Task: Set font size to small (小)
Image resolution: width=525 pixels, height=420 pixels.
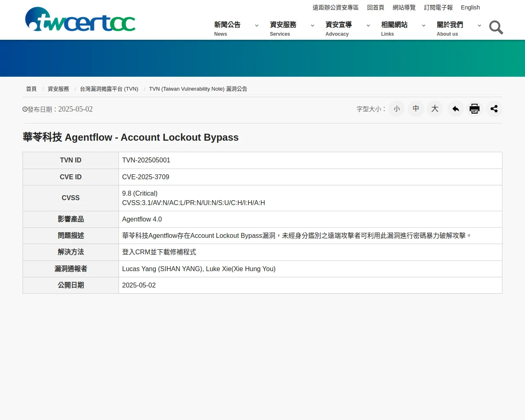Action: click(397, 109)
